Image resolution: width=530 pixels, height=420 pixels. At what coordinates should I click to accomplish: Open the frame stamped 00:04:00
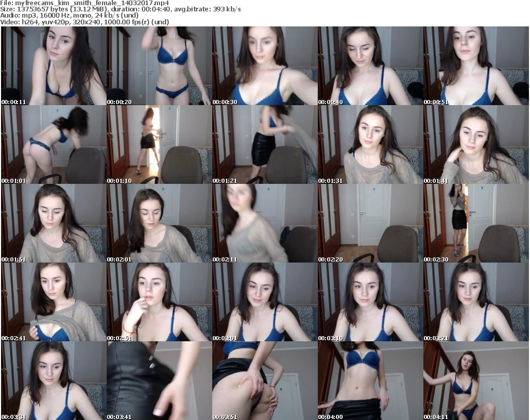371,381
